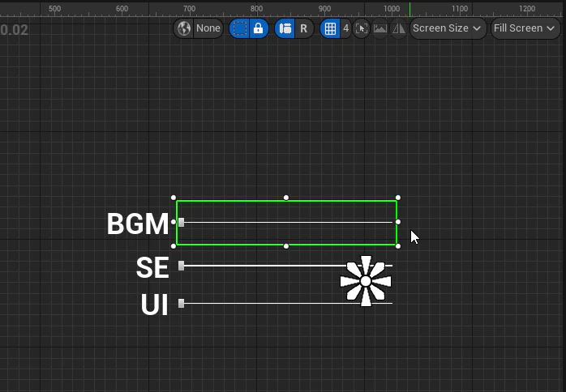The height and width of the screenshot is (392, 566).
Task: Click the top-left selection resize handle
Action: click(174, 198)
